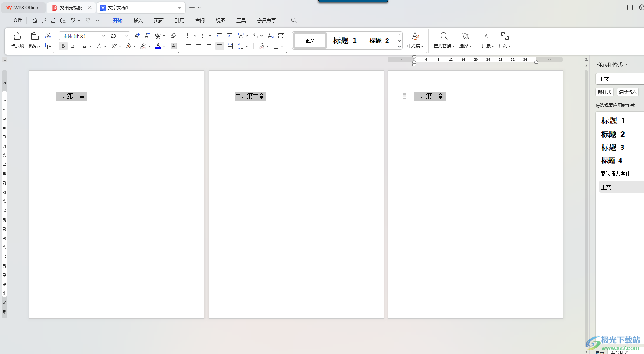Increase font size with A+ icon
Screen dimensions: 644x354
coord(137,36)
